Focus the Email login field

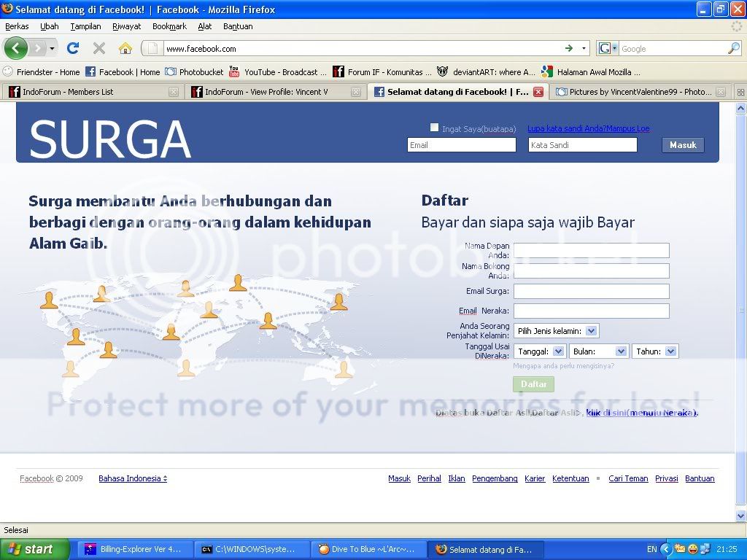point(462,145)
